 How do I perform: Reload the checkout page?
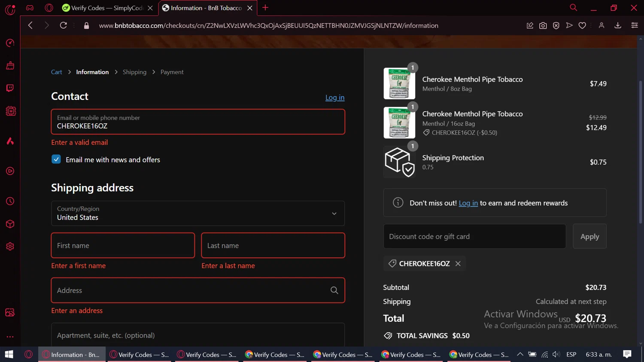point(63,25)
